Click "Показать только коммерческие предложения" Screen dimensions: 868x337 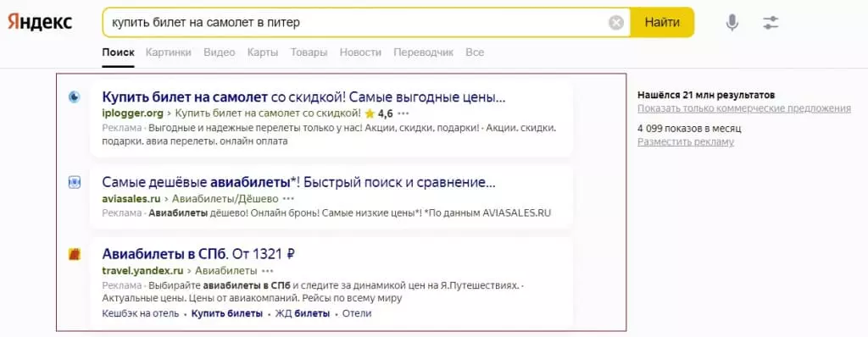(x=744, y=108)
